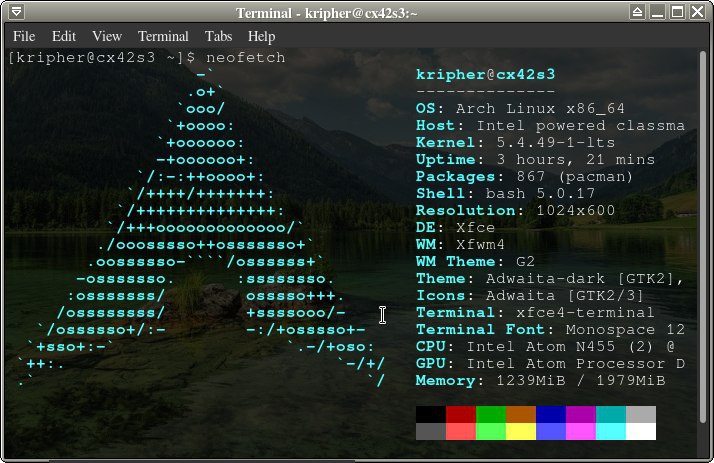Click the bright red color block
The image size is (714, 463).
pos(461,432)
